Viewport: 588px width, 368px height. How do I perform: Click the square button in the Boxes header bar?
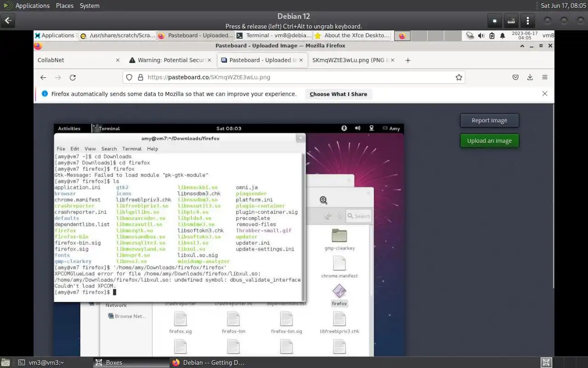point(495,21)
